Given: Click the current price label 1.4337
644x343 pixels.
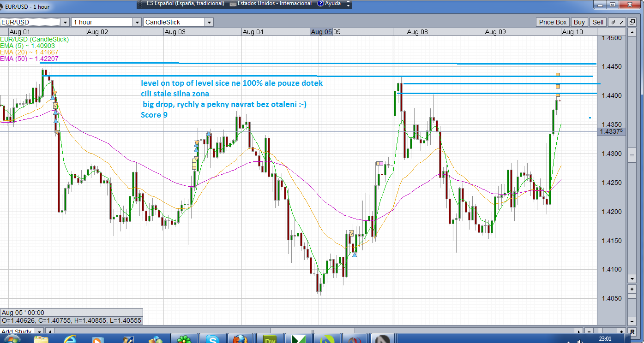Looking at the screenshot, I should tap(612, 131).
